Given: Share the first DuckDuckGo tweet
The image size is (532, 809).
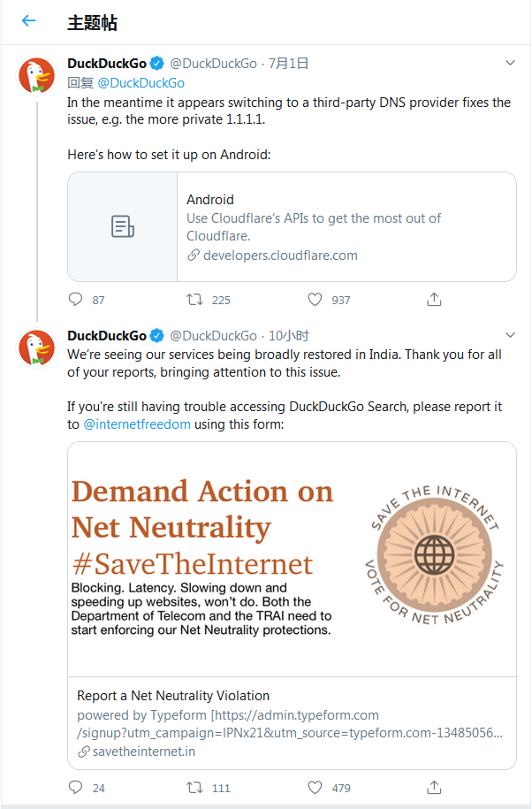Looking at the screenshot, I should click(x=434, y=300).
